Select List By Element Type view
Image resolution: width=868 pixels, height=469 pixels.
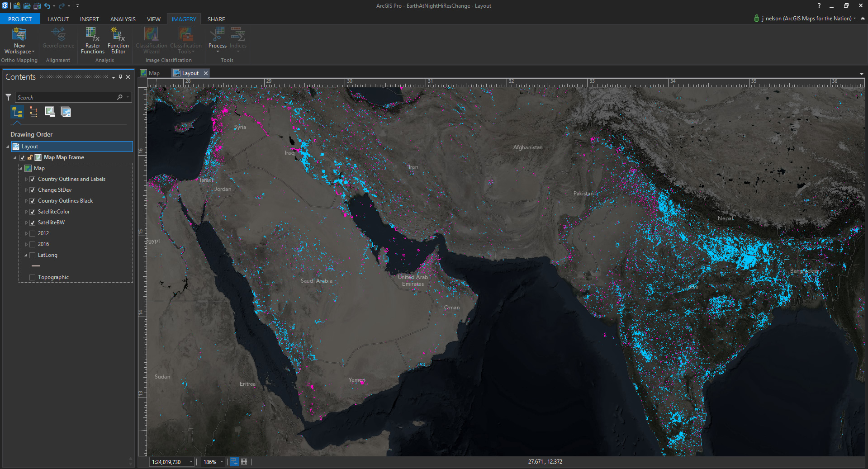33,112
